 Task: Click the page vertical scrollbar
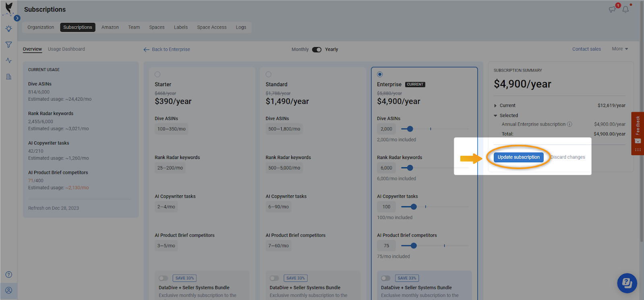(642, 121)
